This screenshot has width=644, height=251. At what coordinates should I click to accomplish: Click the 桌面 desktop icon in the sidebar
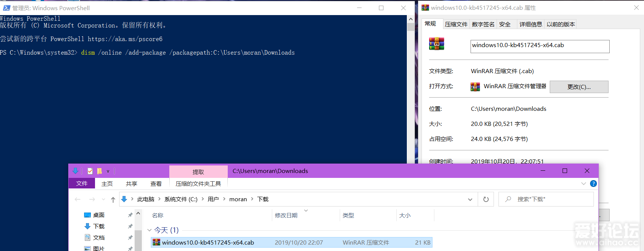click(x=87, y=215)
